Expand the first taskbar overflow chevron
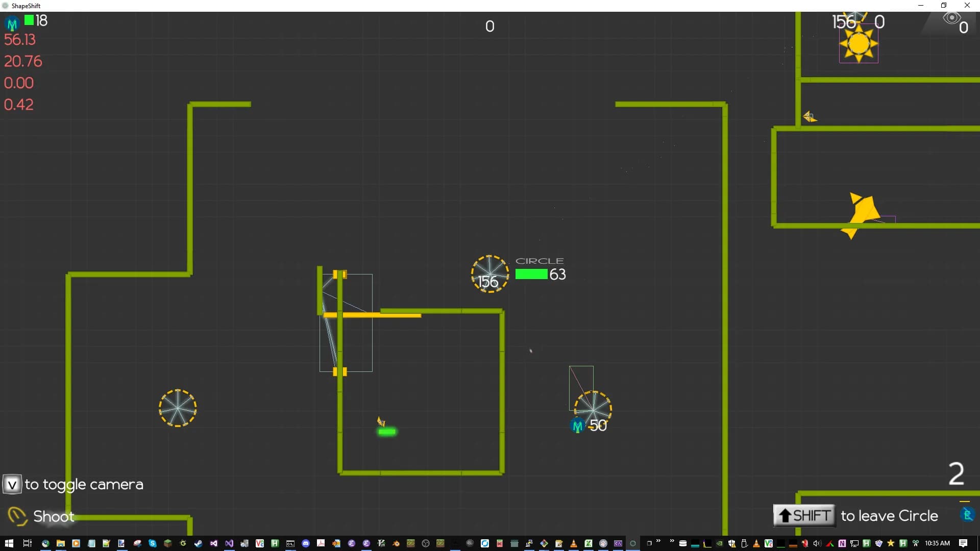The width and height of the screenshot is (980, 551). (658, 541)
